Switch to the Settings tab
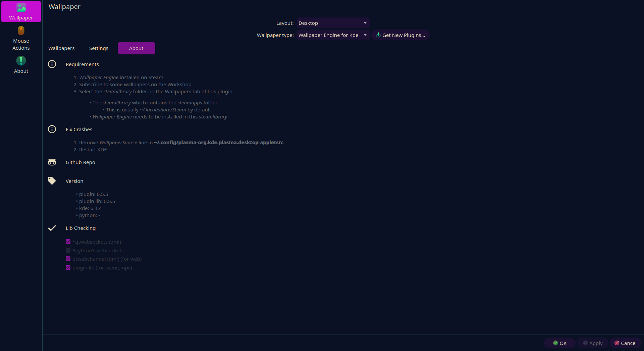 [99, 48]
